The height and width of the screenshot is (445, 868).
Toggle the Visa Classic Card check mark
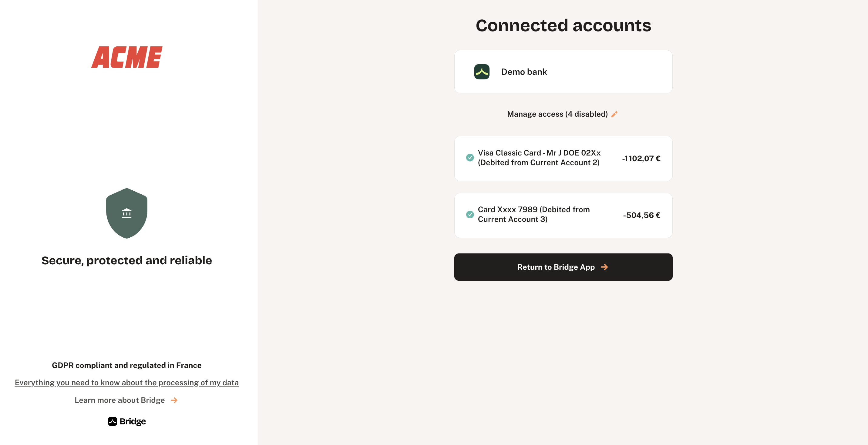470,158
